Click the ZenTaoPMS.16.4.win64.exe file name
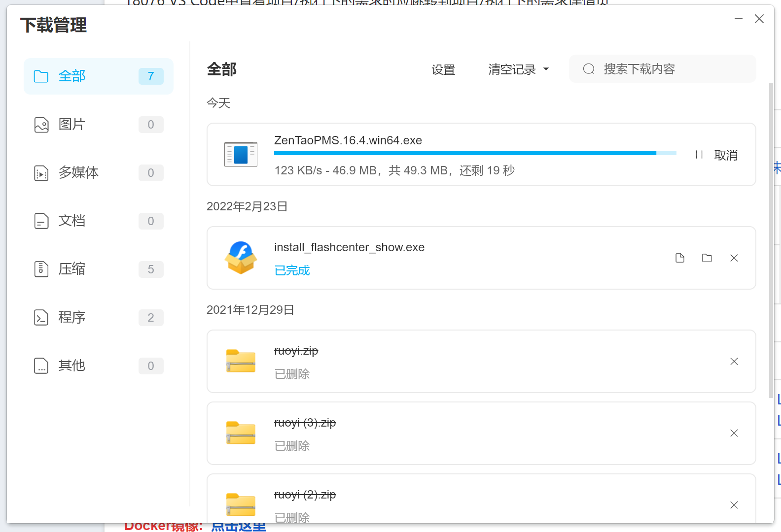The image size is (781, 532). (x=348, y=140)
